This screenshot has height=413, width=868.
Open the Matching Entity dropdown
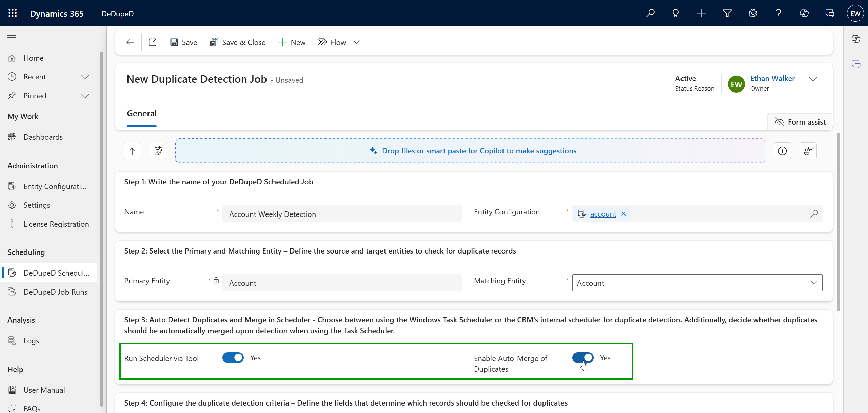point(697,283)
